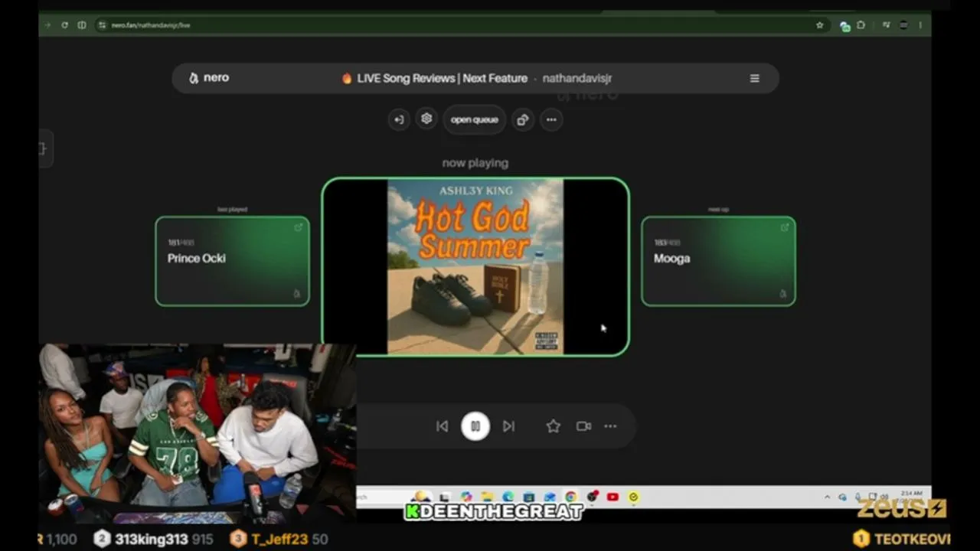
Task: Open the browser three-dot menu
Action: (x=920, y=25)
